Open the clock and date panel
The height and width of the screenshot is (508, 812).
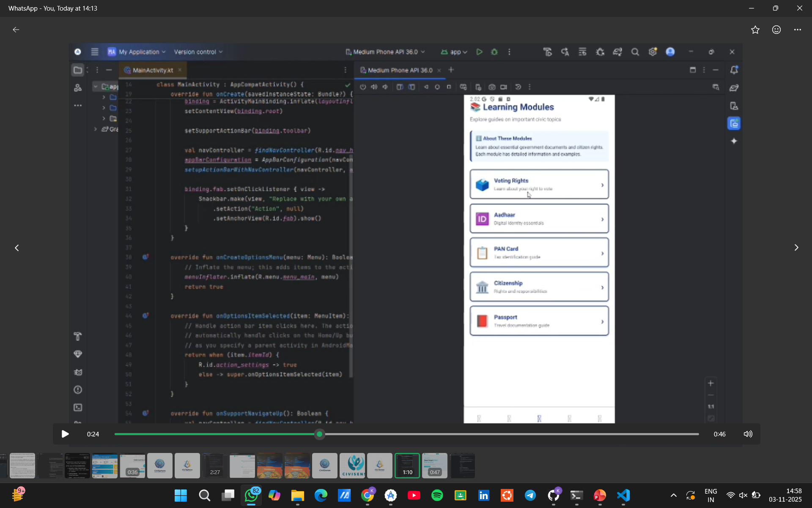coord(785,495)
